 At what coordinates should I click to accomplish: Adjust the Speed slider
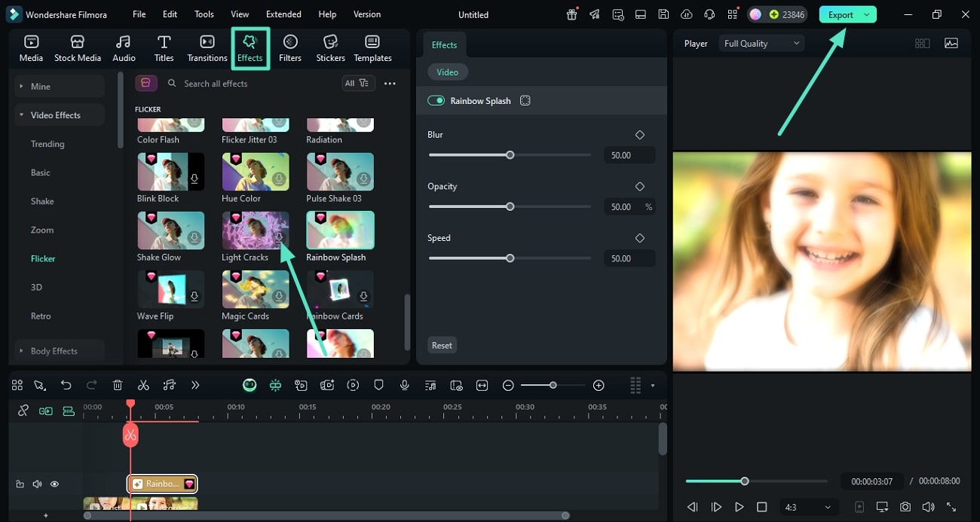coord(510,258)
